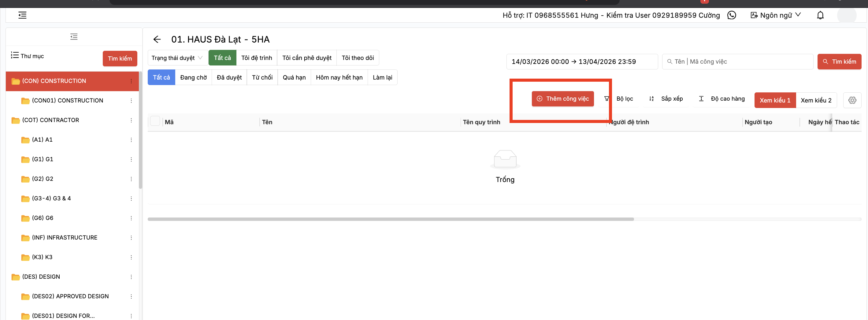Viewport: 868px width, 320px height.
Task: Open the Ngôn ngữ language dropdown
Action: click(x=776, y=15)
